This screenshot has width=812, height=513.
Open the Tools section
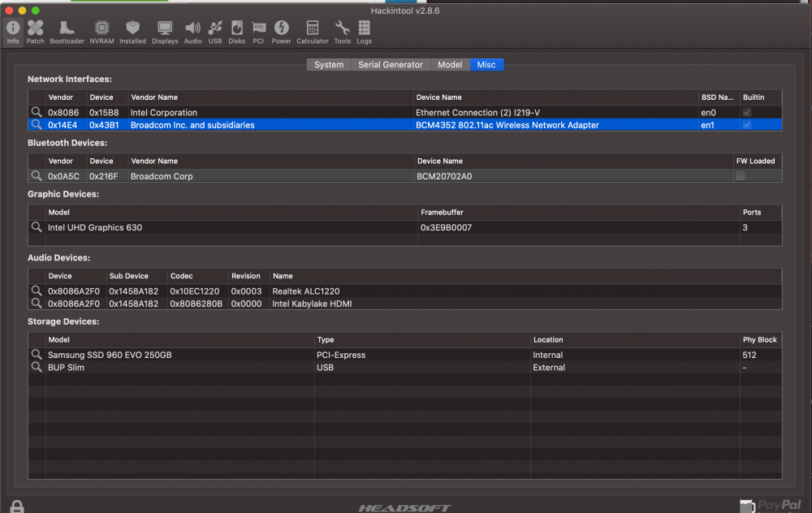click(x=343, y=32)
